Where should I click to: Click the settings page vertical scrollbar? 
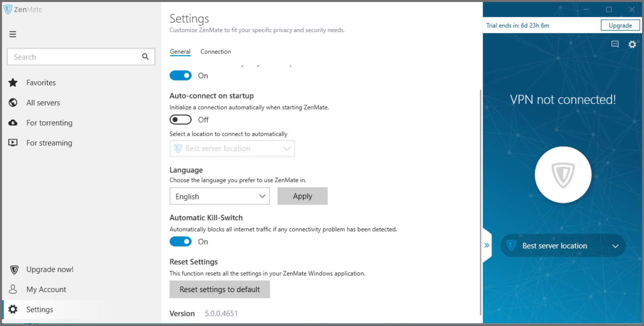(480, 202)
